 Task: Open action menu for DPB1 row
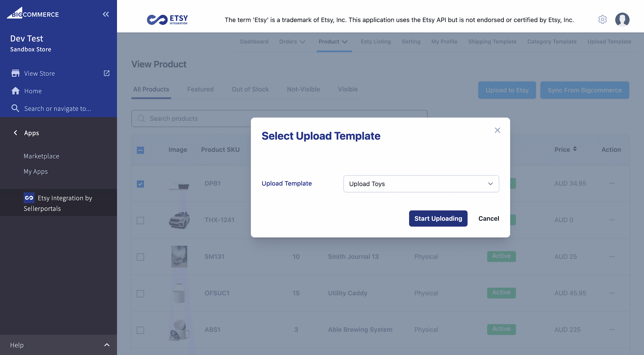[x=612, y=183]
